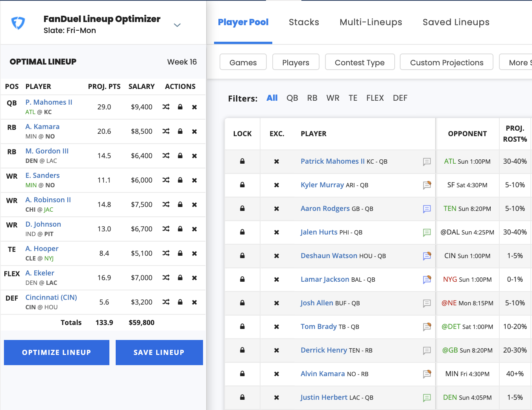Open Aaron Rodgers' blue notes icon
The height and width of the screenshot is (410, 532).
tap(427, 209)
